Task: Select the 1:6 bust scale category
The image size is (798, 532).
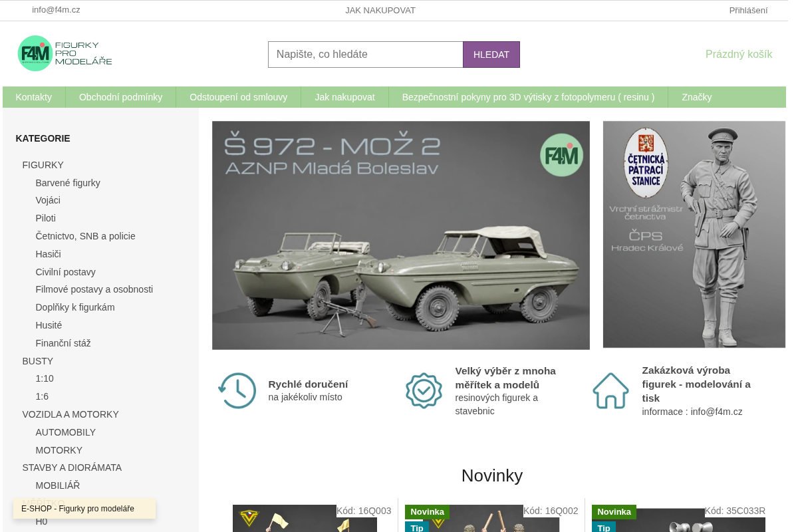Action: pos(42,396)
